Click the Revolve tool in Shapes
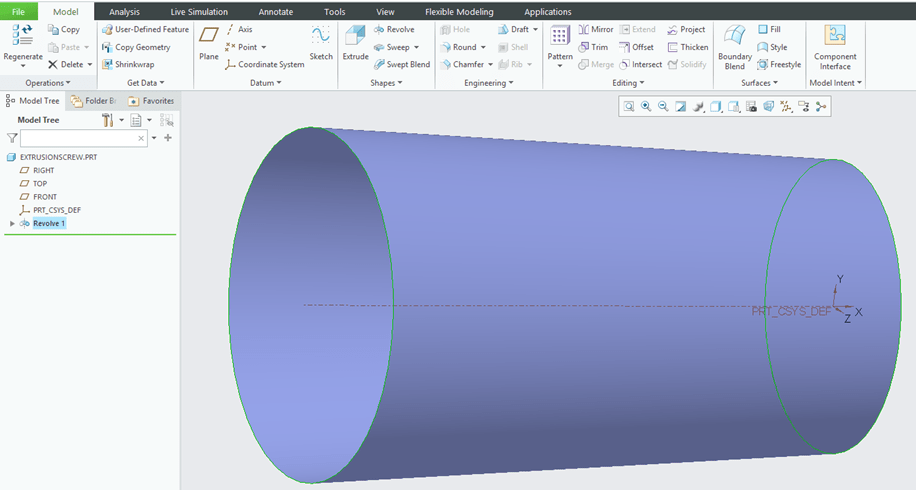 (x=393, y=30)
